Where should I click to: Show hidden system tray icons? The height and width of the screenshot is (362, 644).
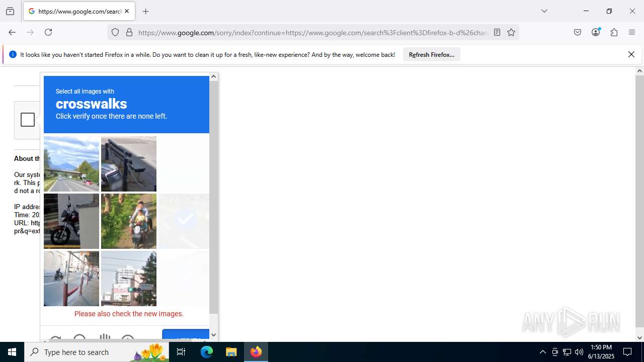point(542,352)
